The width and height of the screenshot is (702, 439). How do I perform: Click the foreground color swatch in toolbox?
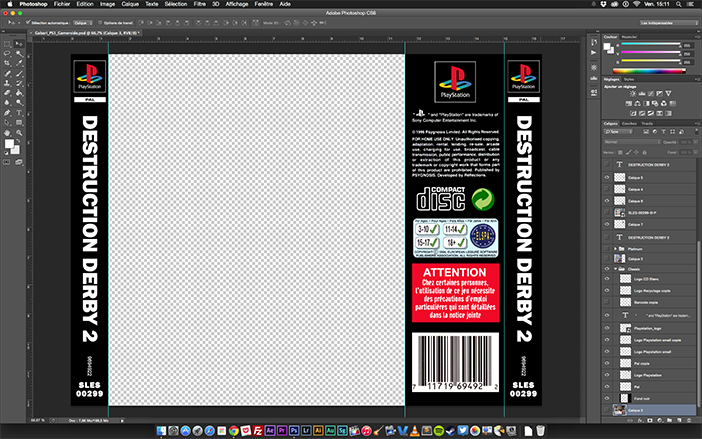coord(9,144)
